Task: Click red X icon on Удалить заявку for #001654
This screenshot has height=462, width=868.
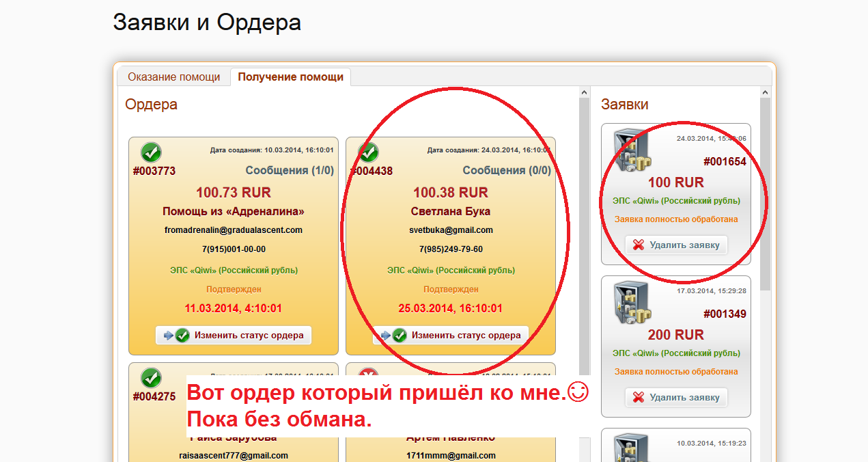Action: click(639, 245)
